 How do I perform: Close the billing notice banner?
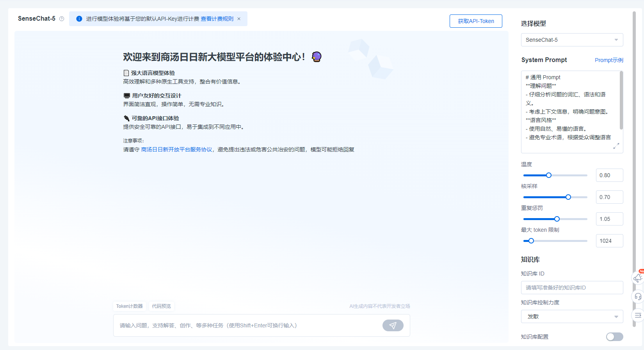[239, 19]
